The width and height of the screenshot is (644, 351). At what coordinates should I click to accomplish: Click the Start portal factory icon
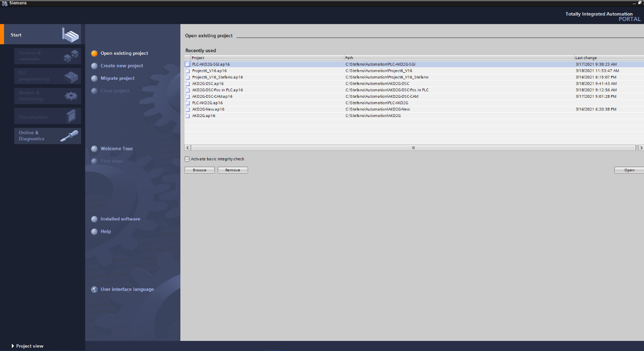(x=70, y=35)
